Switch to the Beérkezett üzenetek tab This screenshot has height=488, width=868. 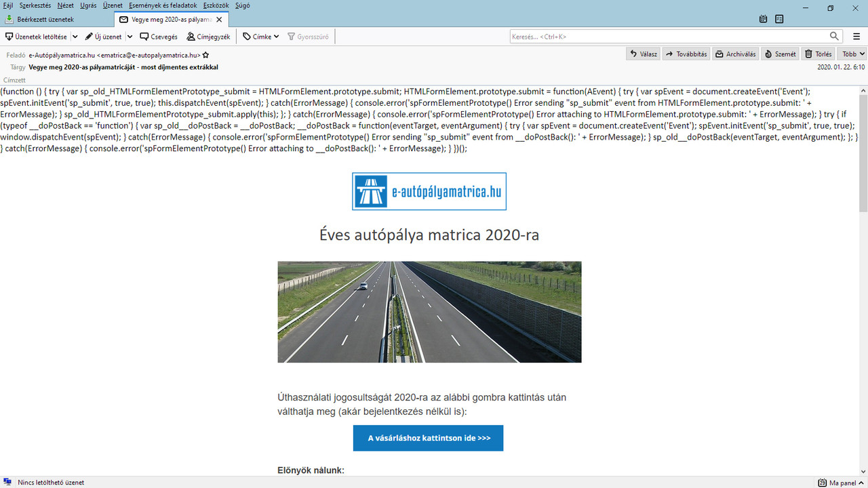point(57,19)
